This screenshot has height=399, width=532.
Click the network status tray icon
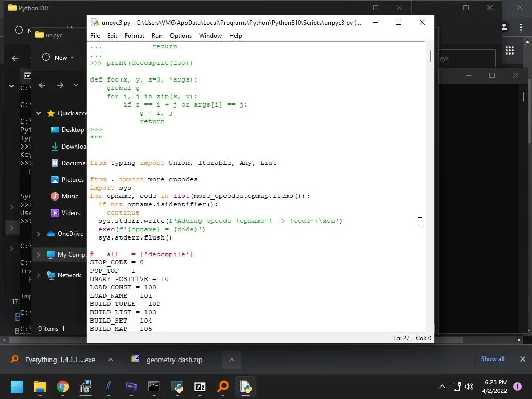(456, 387)
